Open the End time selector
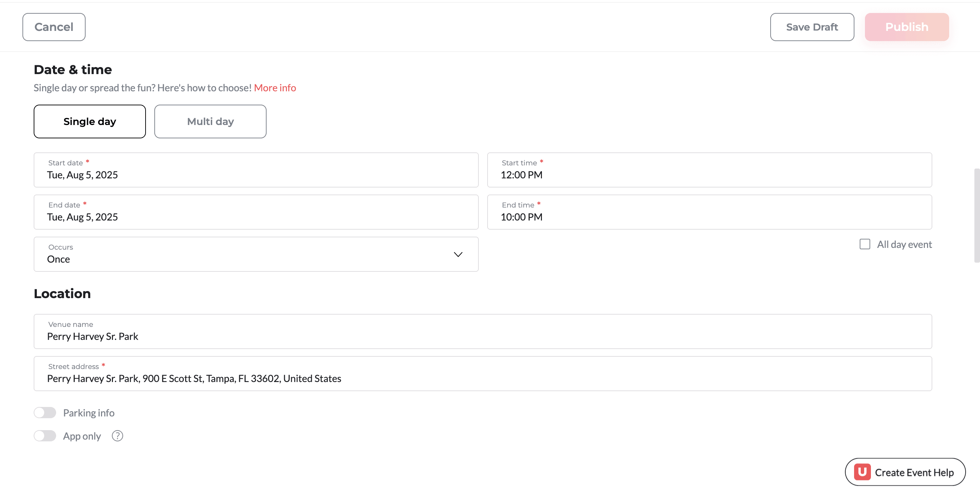Viewport: 980px width, 500px height. click(x=709, y=212)
